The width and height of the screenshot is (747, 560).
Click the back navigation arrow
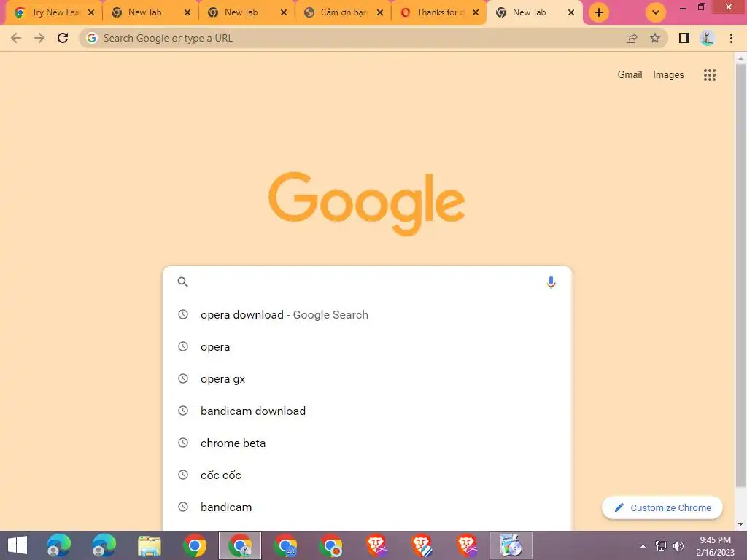click(x=16, y=38)
